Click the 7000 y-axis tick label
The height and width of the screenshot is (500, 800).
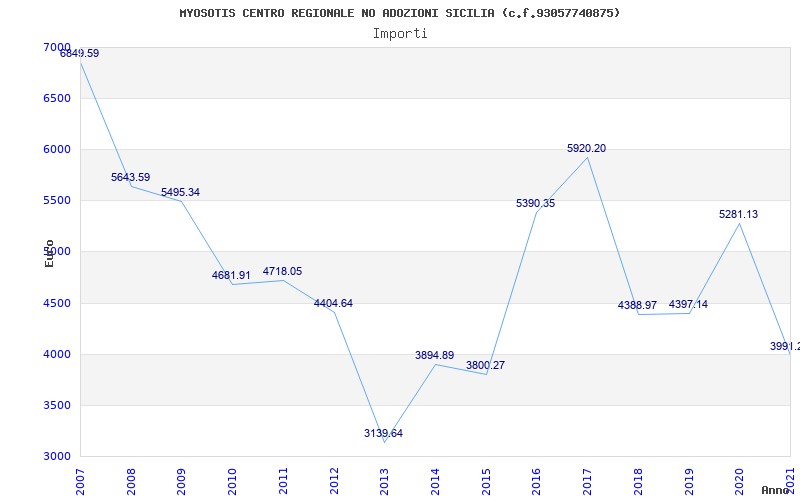[x=57, y=47]
